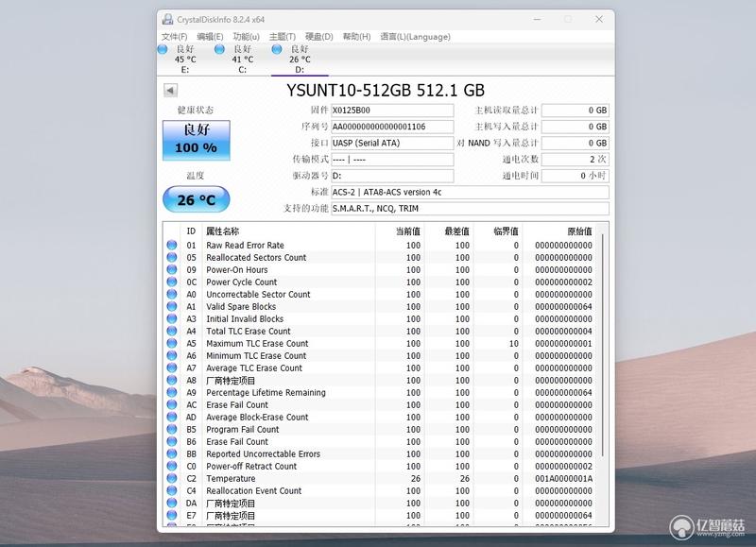The height and width of the screenshot is (547, 756).
Task: Select the D: disk tab at 26 °C
Action: click(300, 60)
